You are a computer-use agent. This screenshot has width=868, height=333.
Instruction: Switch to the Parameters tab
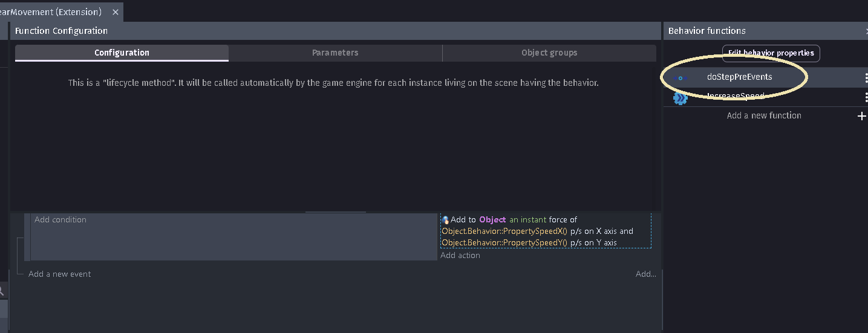[x=335, y=53]
